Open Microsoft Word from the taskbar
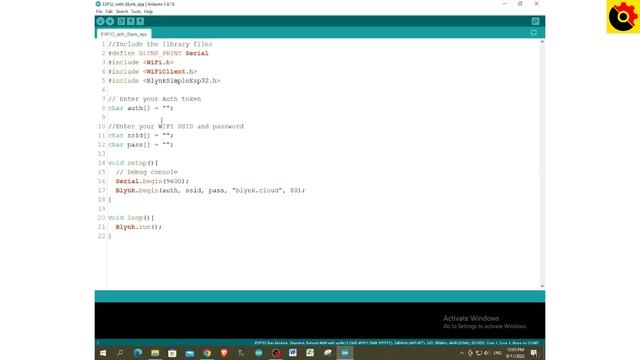This screenshot has width=640, height=360. [x=293, y=353]
